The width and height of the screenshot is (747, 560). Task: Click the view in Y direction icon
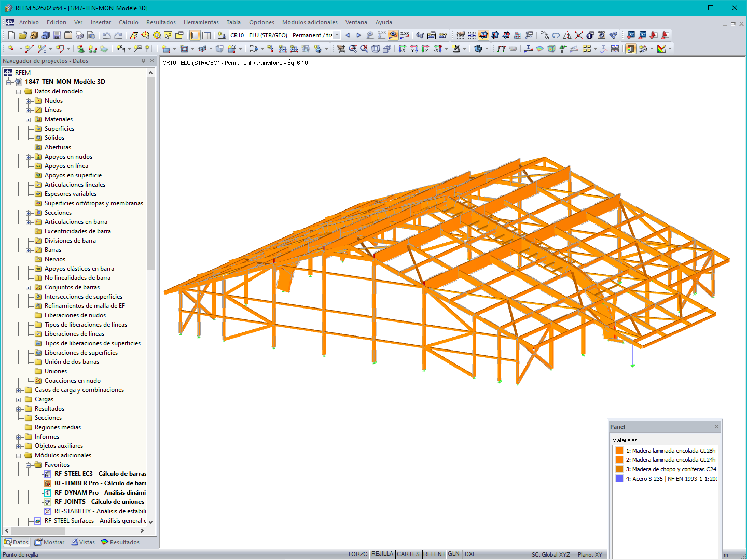[413, 49]
